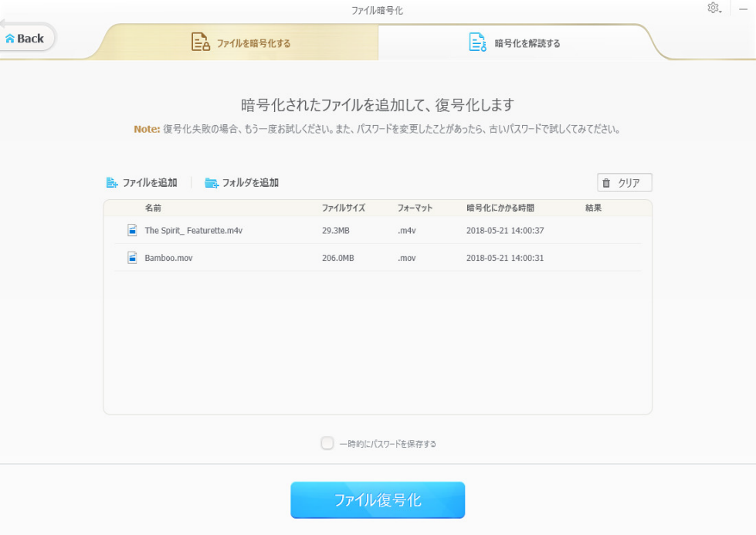Minimize the window

[x=743, y=8]
